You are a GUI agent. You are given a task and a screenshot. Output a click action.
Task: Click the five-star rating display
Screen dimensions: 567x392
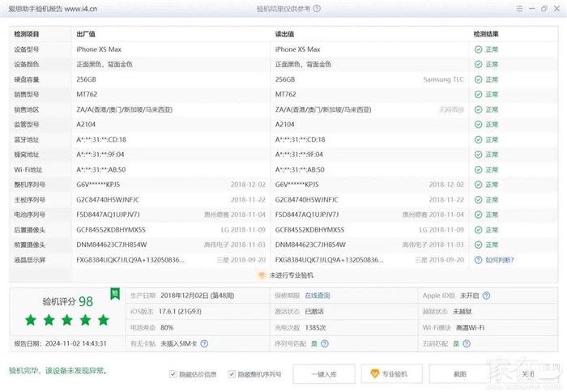pyautogui.click(x=66, y=320)
